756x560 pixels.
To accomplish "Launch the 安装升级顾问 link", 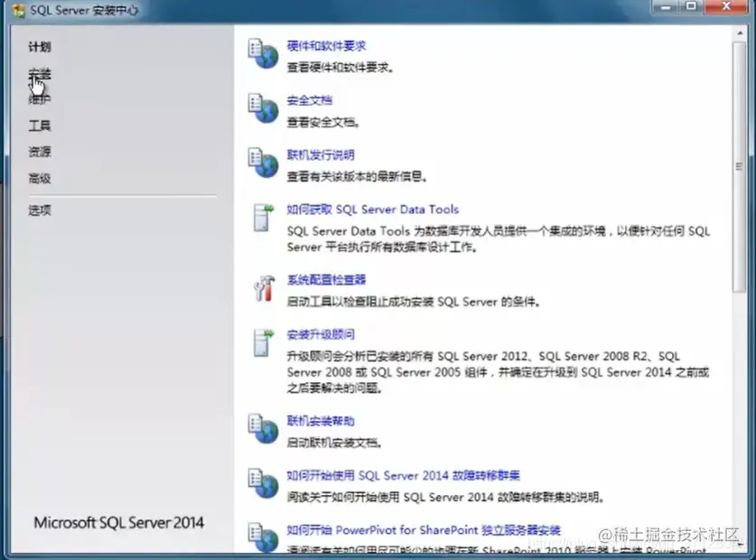I will pos(321,334).
